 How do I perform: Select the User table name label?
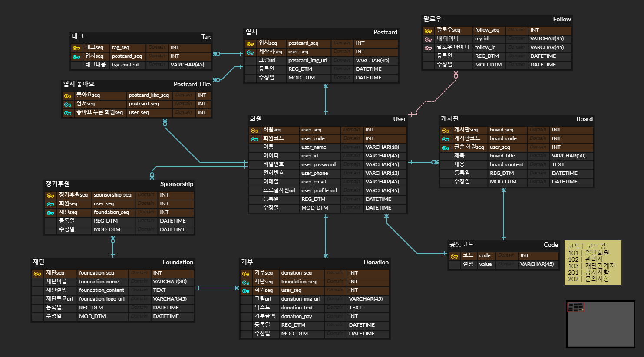(x=400, y=119)
